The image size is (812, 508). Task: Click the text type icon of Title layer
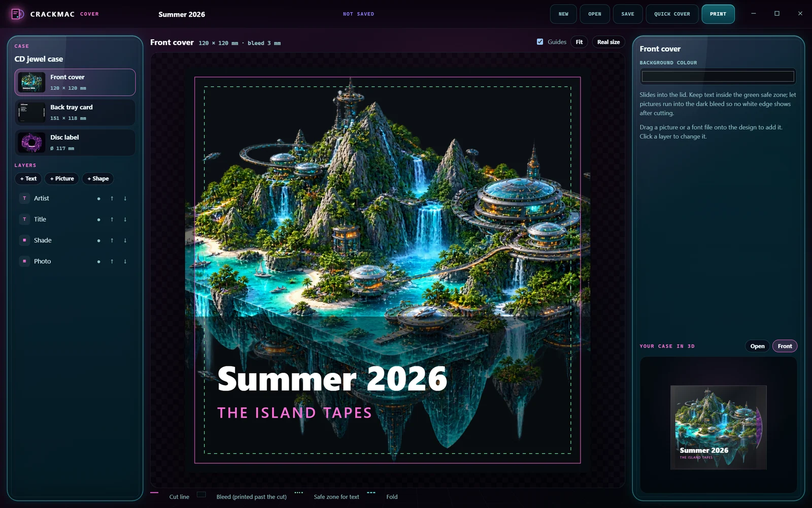click(x=24, y=219)
